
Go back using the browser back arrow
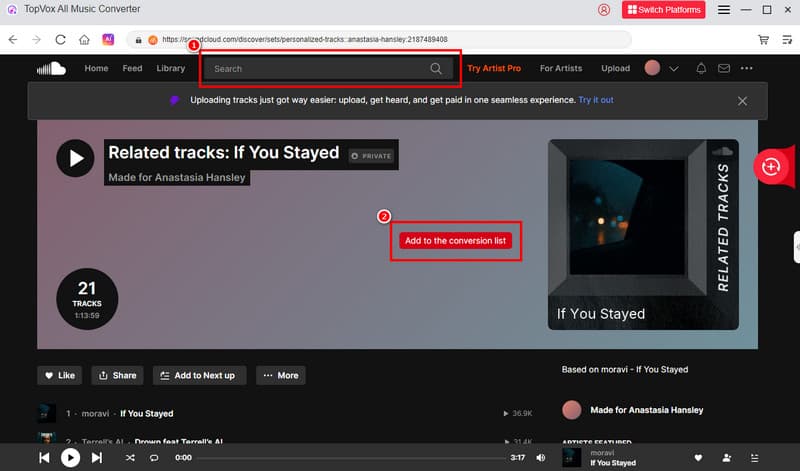13,39
